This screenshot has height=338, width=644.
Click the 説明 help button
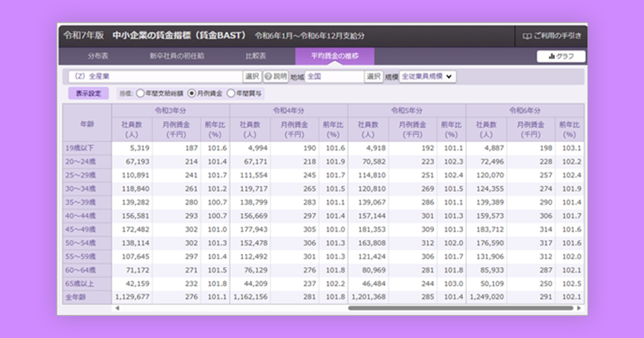tap(276, 77)
